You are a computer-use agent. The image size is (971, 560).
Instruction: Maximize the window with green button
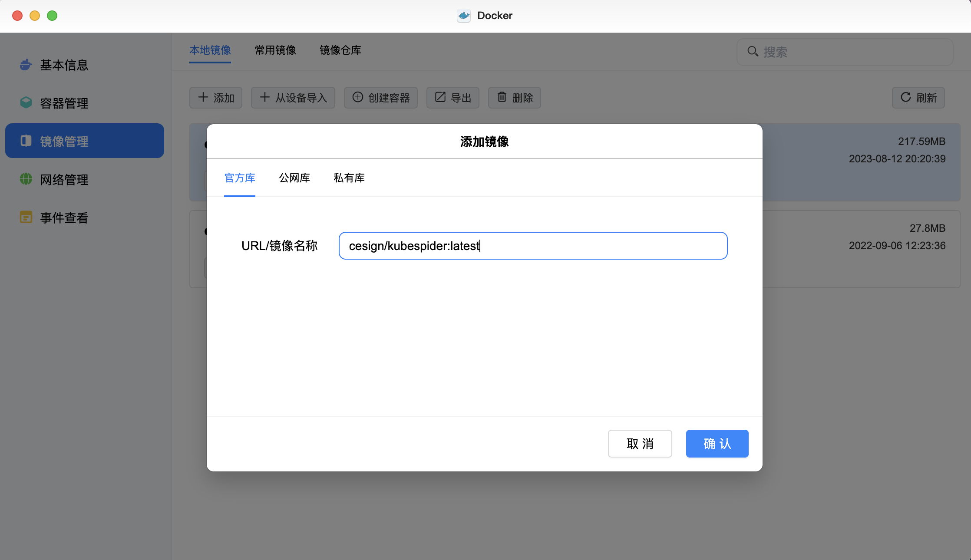tap(52, 16)
